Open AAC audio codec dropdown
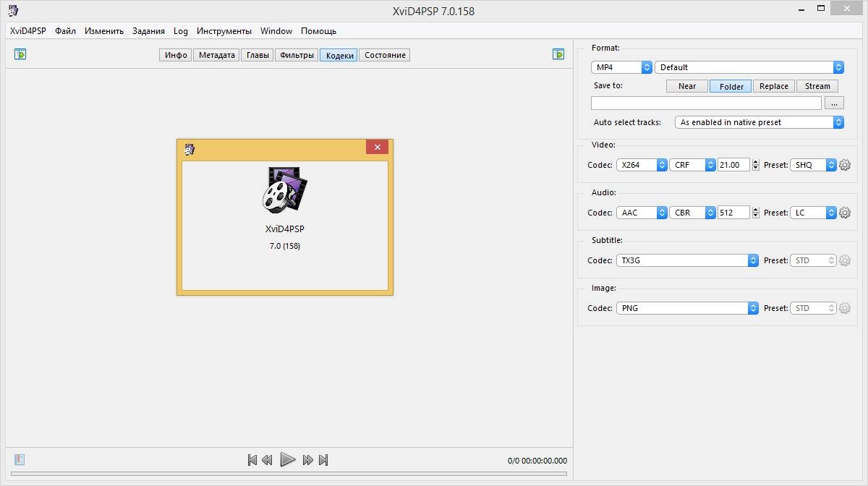 642,213
